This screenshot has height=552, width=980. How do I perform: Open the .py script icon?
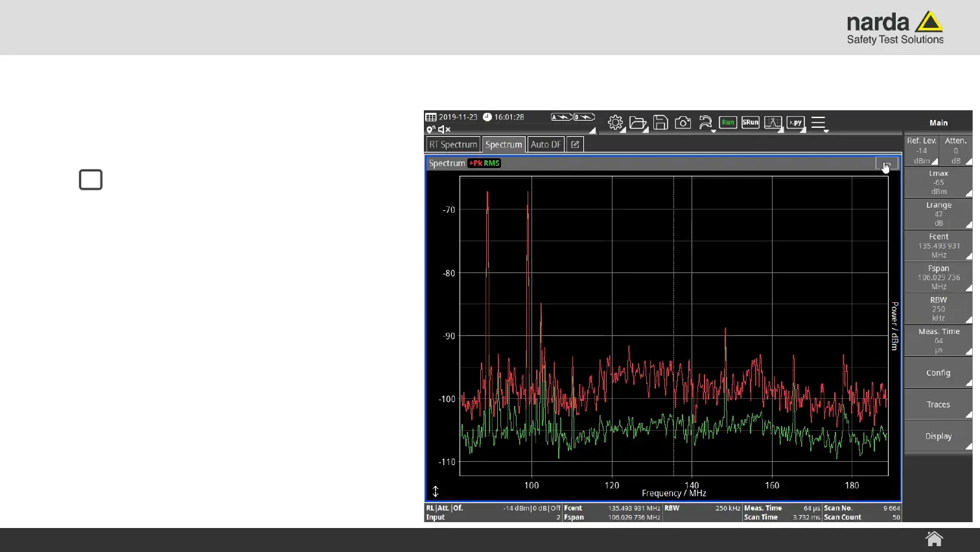[795, 123]
